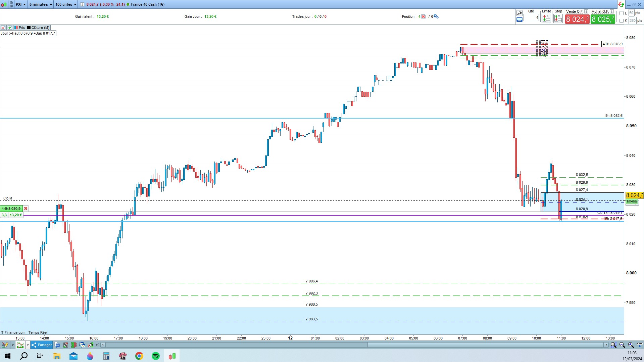
Task: Cancel the 4@8 020,9 position with red X
Action: [26, 209]
